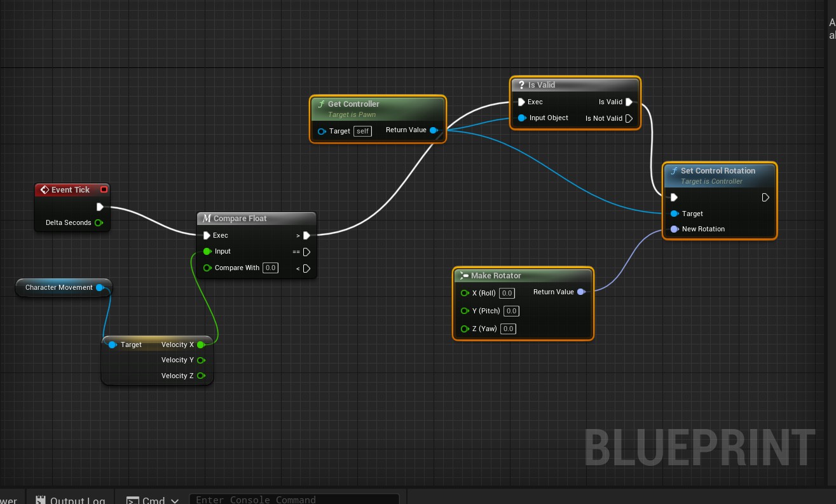836x504 pixels.
Task: Edit the Y (Pitch) value field
Action: coord(511,311)
